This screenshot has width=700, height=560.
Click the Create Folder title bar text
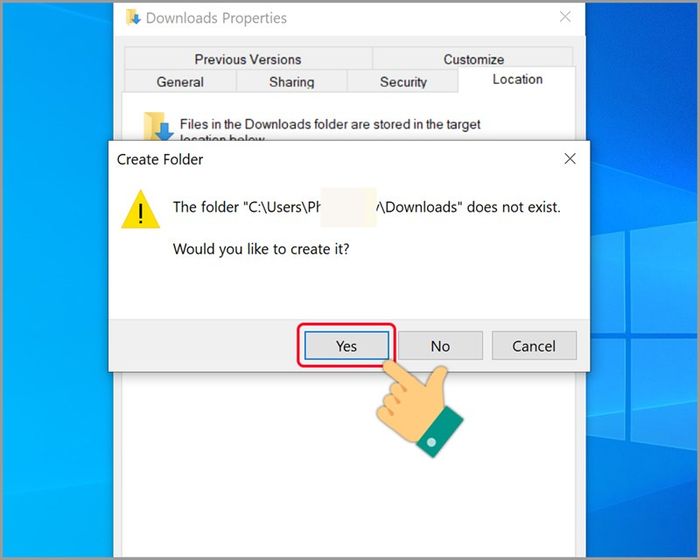pos(160,159)
